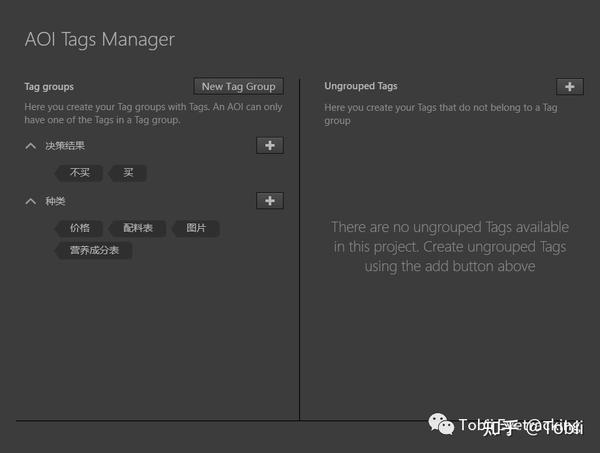Collapse the 种类 tag group
Screen dimensions: 600x453
pos(31,201)
